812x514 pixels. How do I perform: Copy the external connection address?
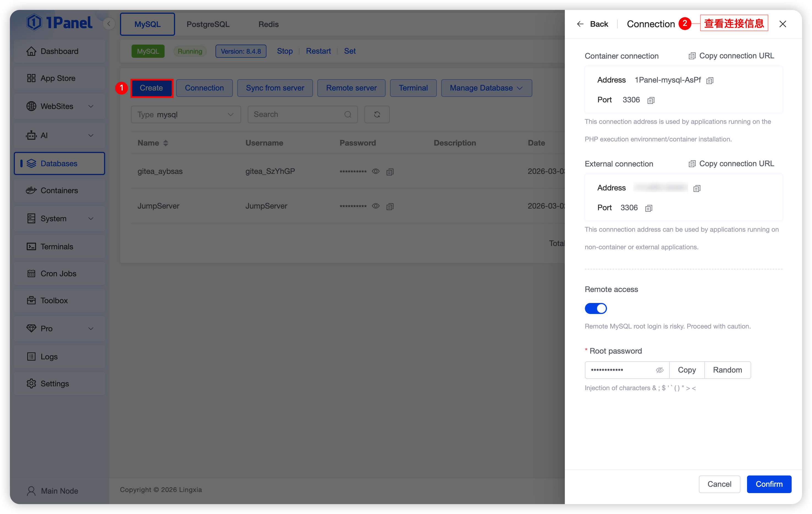pyautogui.click(x=697, y=188)
